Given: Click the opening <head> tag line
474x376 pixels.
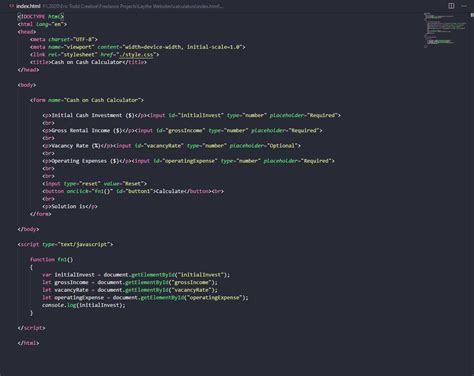Looking at the screenshot, I should click(27, 32).
